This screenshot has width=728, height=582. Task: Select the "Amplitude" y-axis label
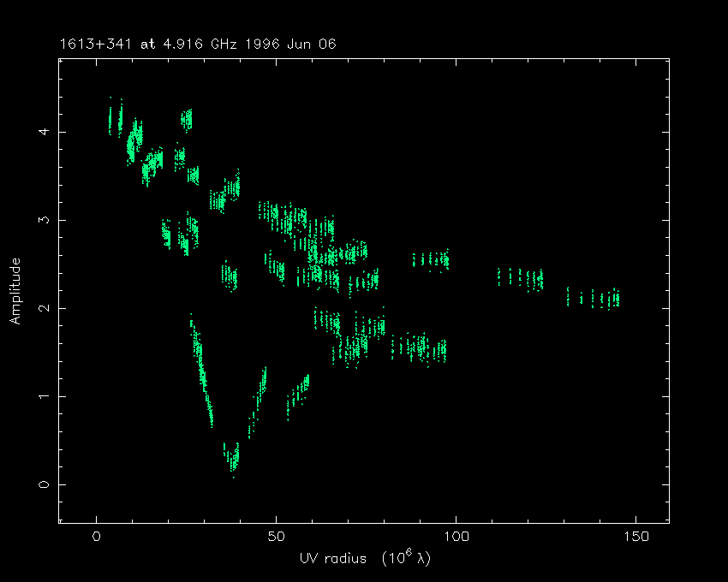coord(15,291)
